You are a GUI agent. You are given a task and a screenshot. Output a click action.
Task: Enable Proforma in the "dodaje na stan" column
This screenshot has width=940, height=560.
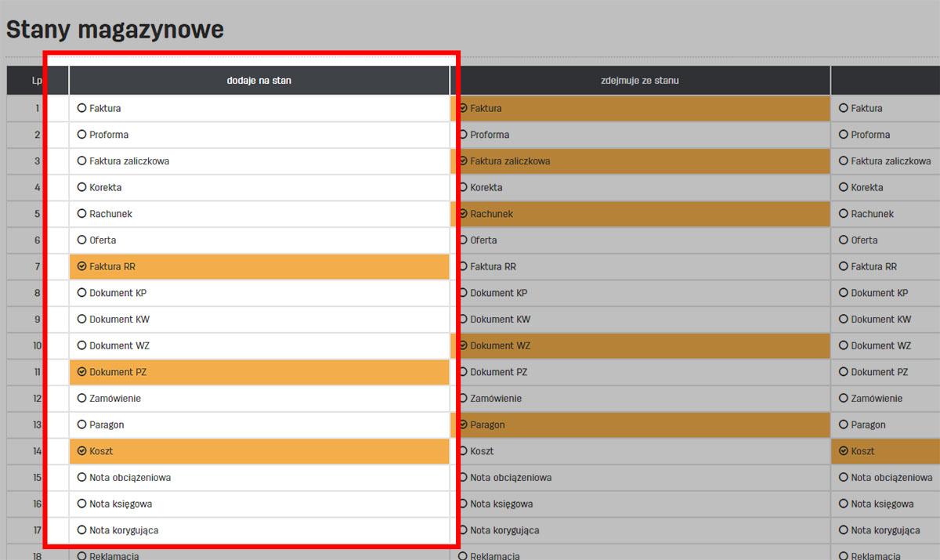coord(82,135)
